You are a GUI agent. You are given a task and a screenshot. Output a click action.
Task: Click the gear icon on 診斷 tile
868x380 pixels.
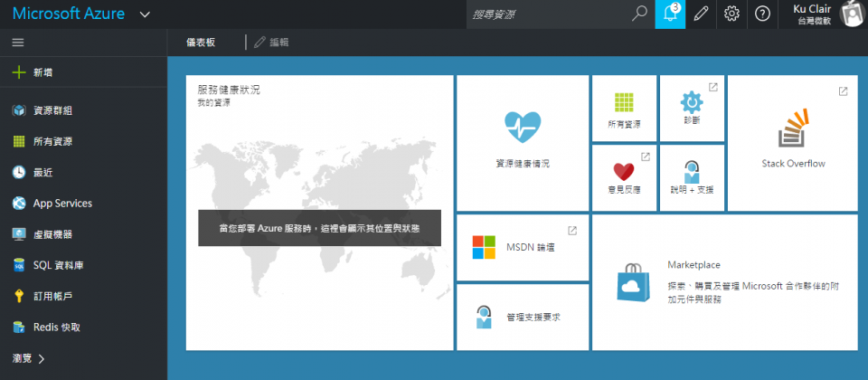point(692,102)
